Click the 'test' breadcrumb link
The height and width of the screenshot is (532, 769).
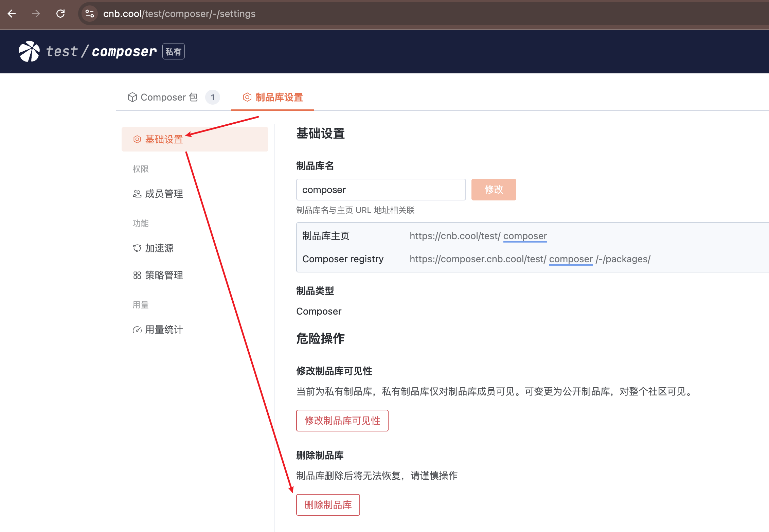click(62, 52)
